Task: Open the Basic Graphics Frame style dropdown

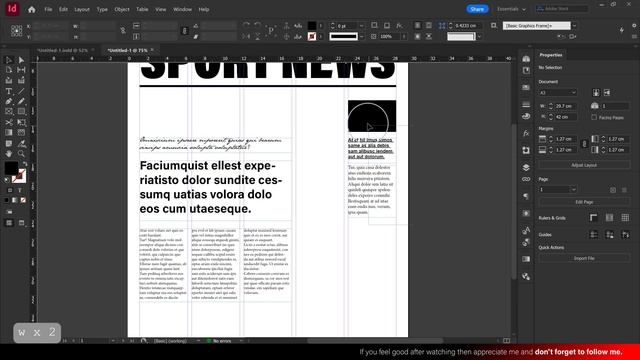Action: coord(574,26)
